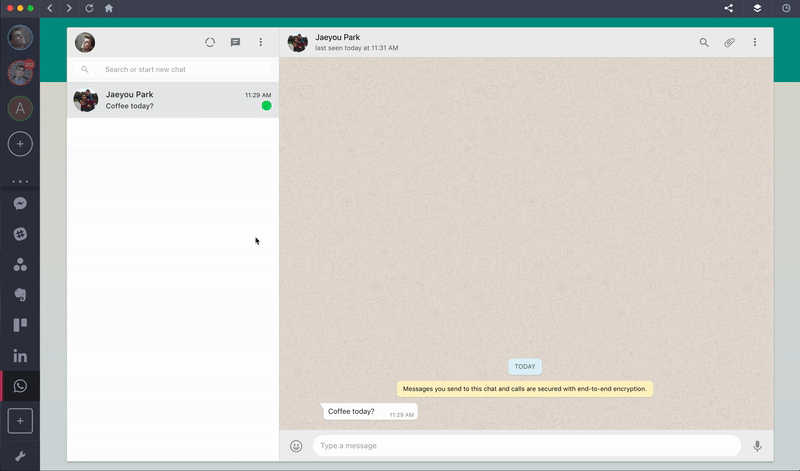Open WhatsApp Status circle icon
This screenshot has width=800, height=471.
[210, 42]
